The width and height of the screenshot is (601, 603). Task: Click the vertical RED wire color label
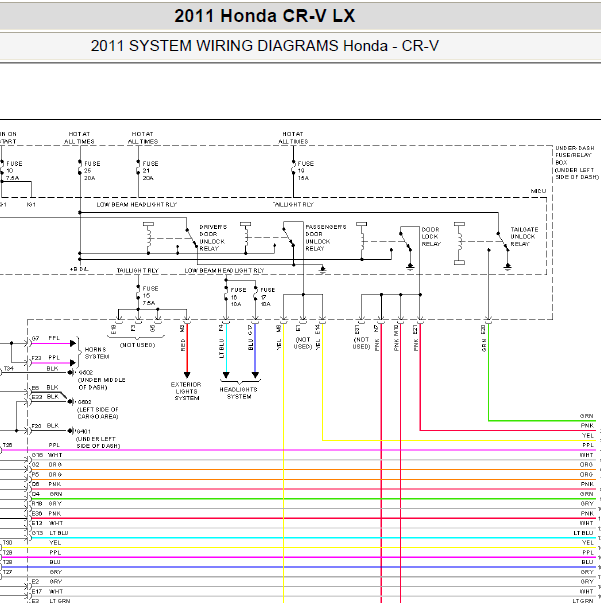click(x=183, y=345)
